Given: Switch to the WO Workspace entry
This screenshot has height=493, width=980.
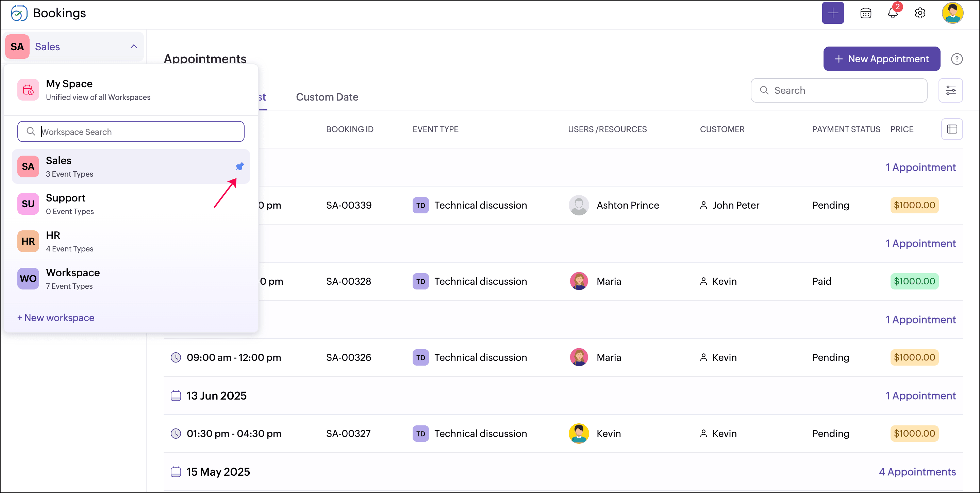Looking at the screenshot, I should pyautogui.click(x=72, y=278).
